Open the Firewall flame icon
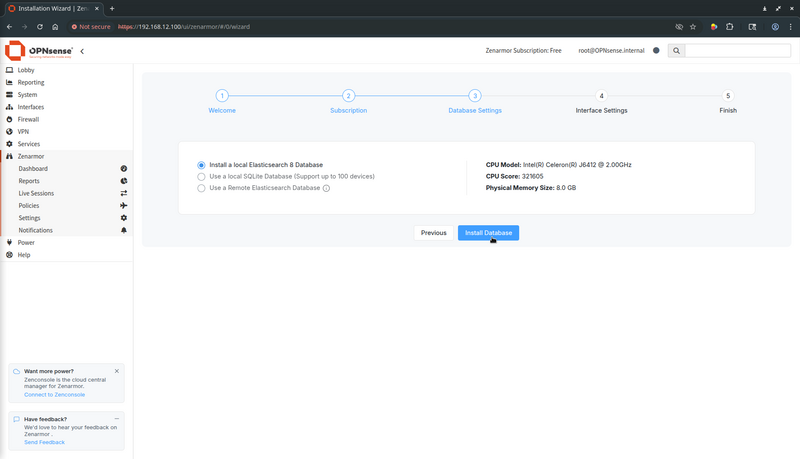 [9, 119]
